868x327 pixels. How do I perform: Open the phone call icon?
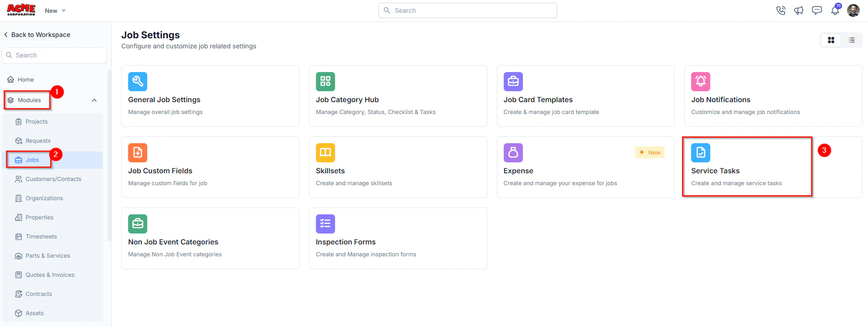point(780,10)
